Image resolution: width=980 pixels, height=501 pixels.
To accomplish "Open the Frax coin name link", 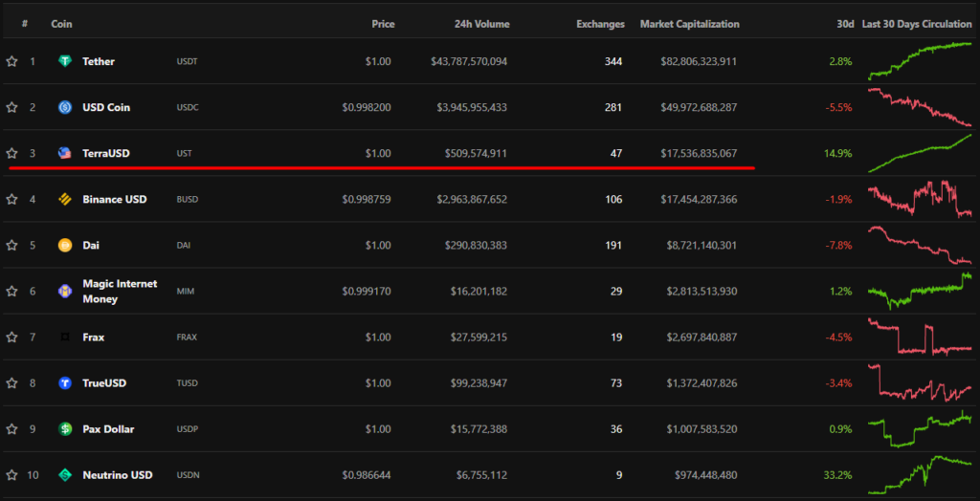I will click(94, 338).
